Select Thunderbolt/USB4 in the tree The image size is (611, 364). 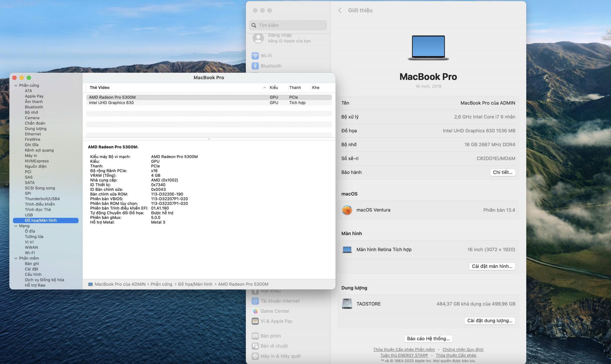42,199
